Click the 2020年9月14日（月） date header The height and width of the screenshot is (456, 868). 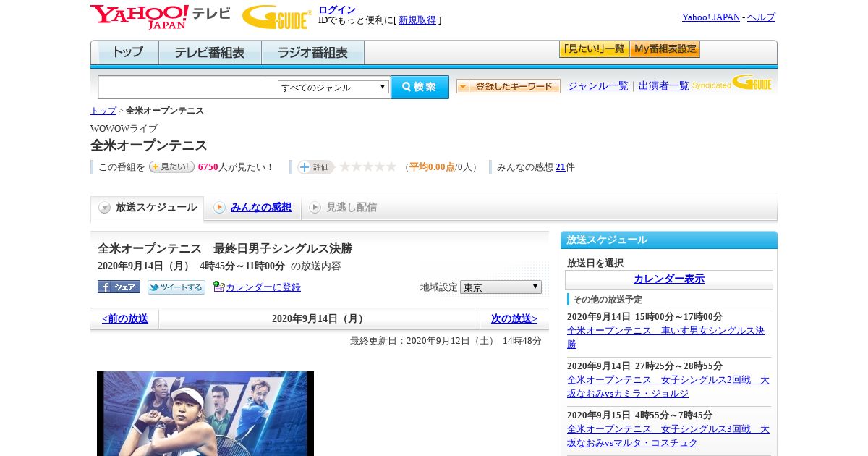(x=320, y=318)
